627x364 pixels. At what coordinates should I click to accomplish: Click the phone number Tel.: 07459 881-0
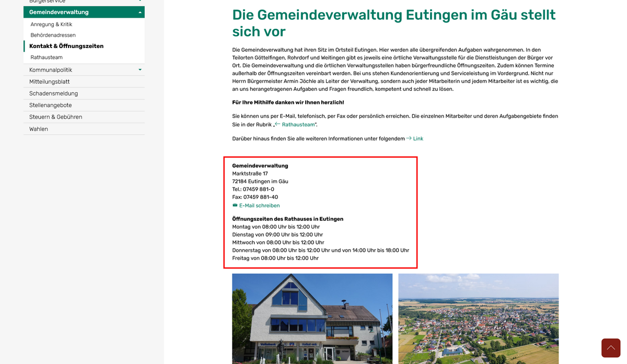click(253, 190)
